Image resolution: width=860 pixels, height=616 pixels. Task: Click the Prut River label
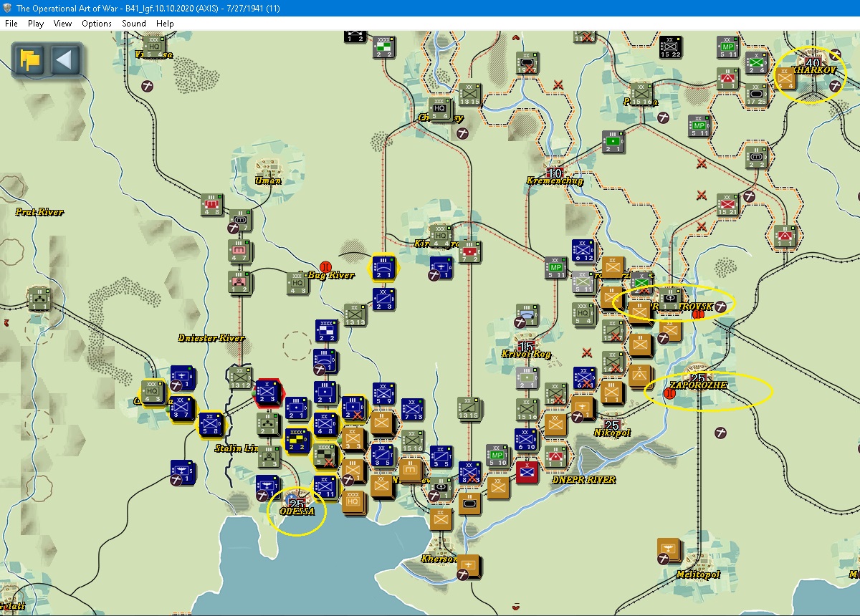(x=39, y=212)
